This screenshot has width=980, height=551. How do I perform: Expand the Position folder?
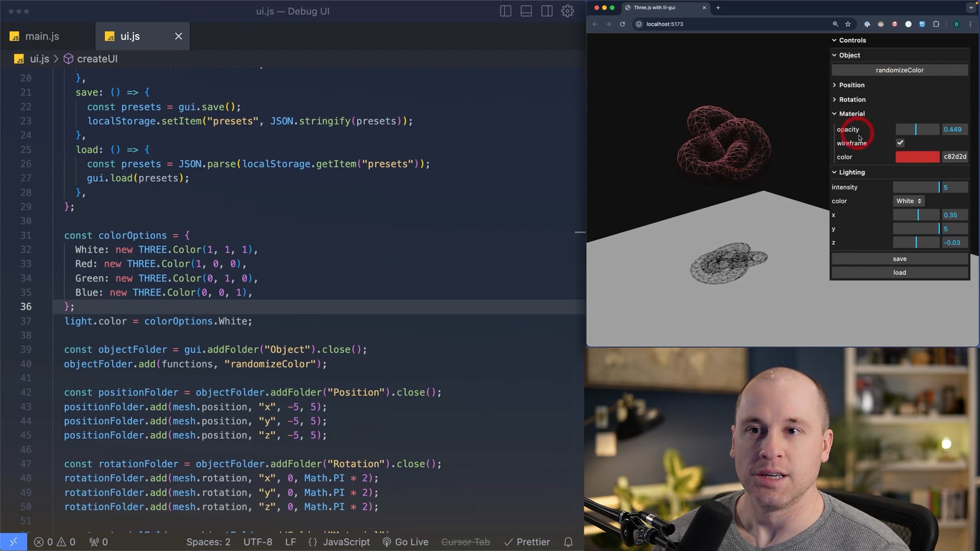[x=900, y=85]
